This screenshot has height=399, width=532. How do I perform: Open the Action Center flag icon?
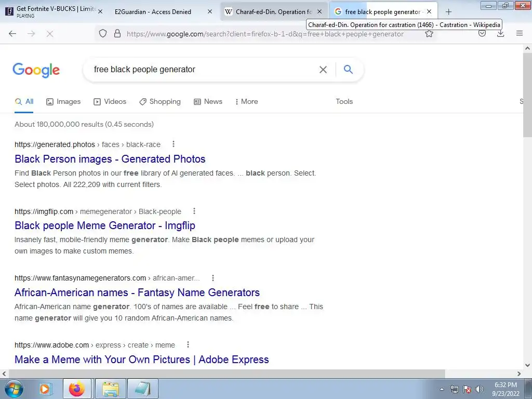[x=467, y=389]
